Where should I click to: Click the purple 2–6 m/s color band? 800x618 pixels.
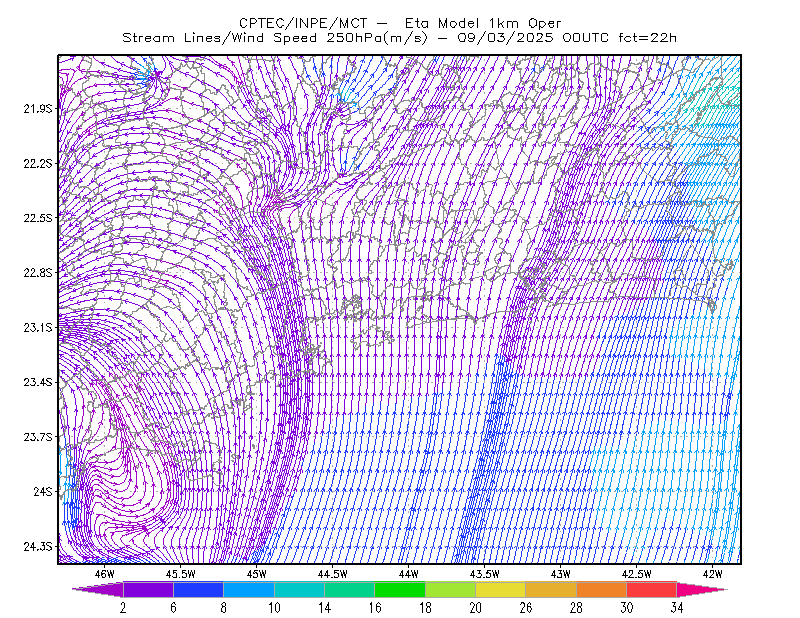tap(148, 589)
